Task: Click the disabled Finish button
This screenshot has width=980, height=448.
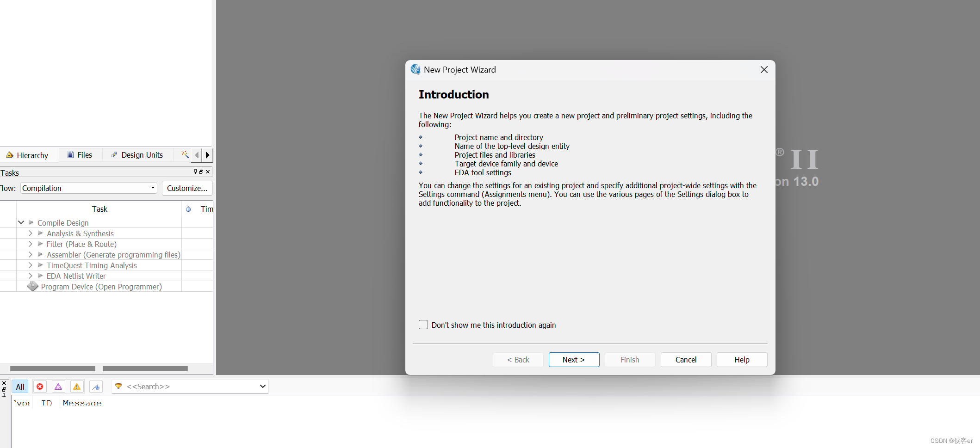Action: [630, 360]
